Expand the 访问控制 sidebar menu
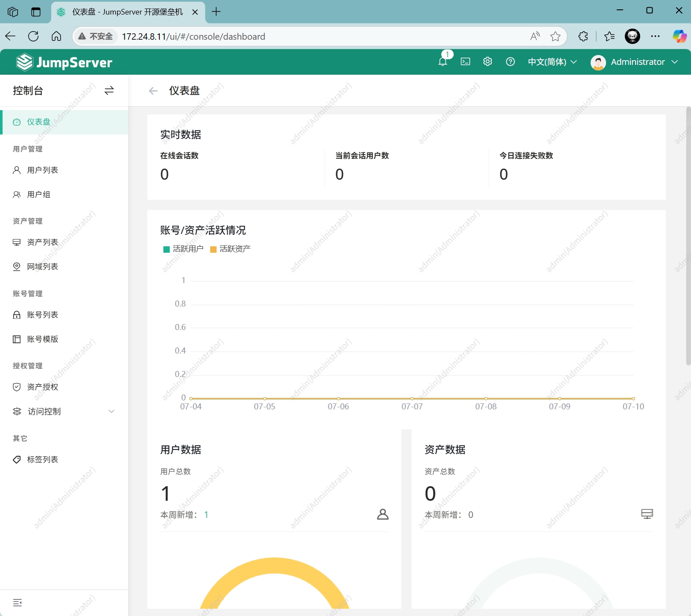 tap(64, 412)
